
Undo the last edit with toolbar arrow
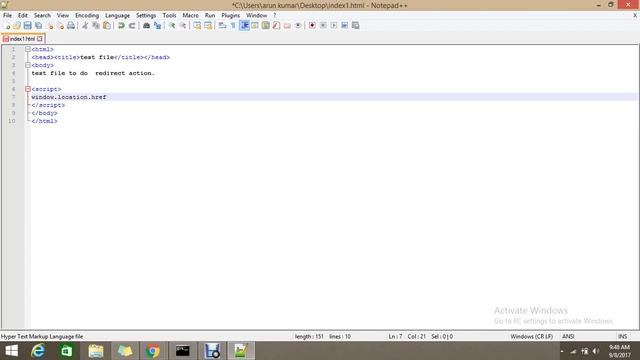pyautogui.click(x=121, y=26)
